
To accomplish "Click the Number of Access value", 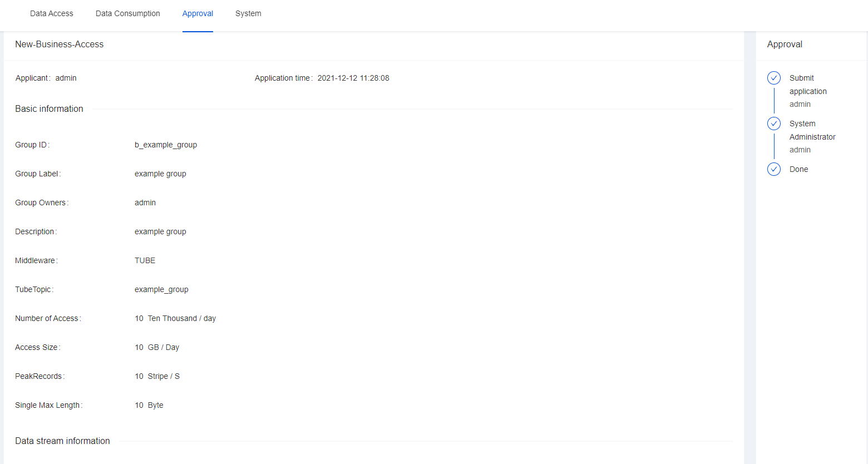I will point(175,318).
